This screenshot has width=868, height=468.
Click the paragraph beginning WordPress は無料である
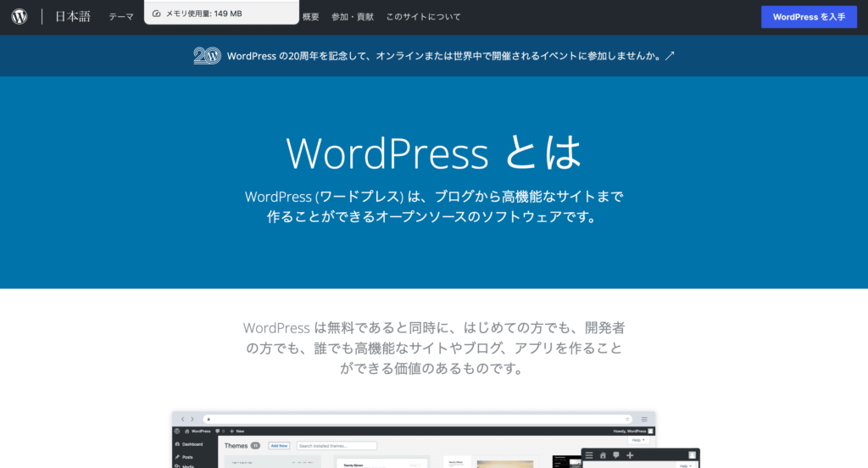[x=434, y=348]
